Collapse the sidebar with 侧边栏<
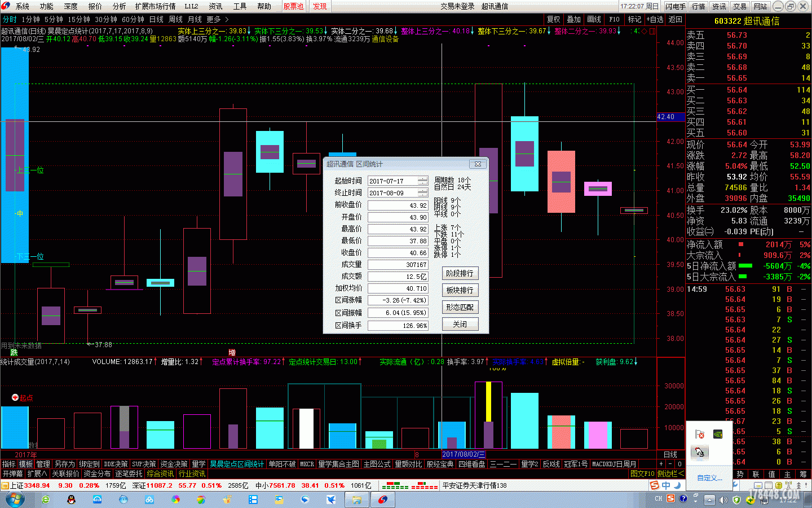The image size is (812, 508). (670, 474)
